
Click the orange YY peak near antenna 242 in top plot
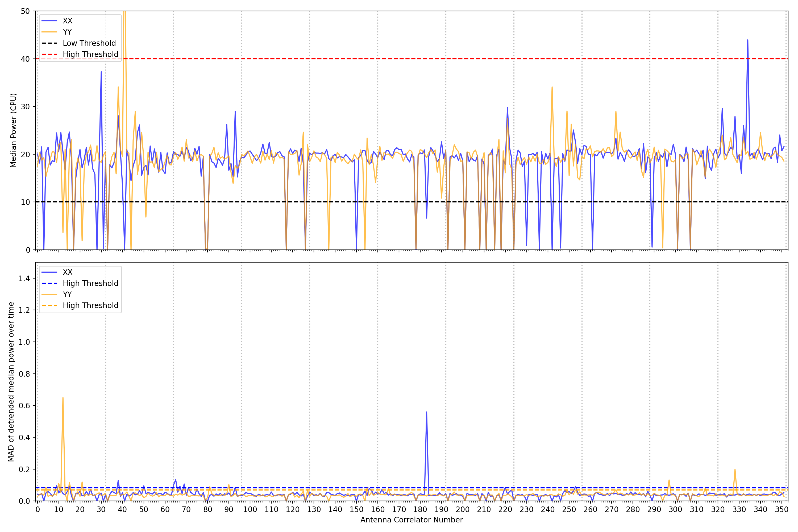click(552, 88)
